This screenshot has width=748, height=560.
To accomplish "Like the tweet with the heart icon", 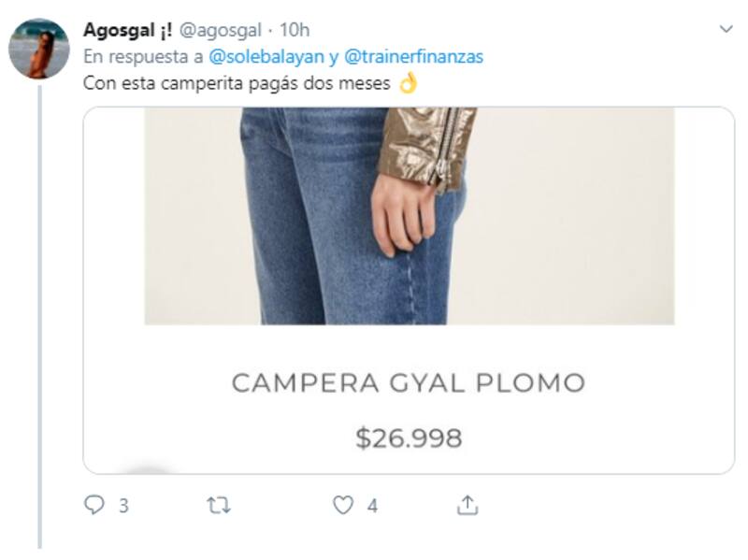I will tap(343, 505).
